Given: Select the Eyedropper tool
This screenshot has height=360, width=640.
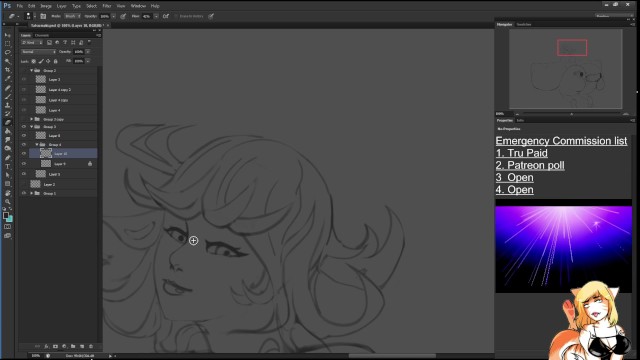Looking at the screenshot, I should (x=7, y=79).
